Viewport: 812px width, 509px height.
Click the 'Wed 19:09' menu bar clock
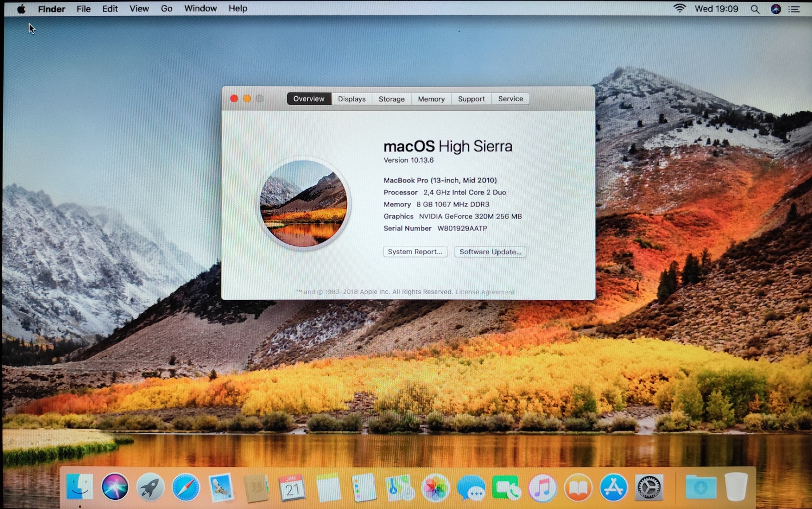(x=717, y=9)
